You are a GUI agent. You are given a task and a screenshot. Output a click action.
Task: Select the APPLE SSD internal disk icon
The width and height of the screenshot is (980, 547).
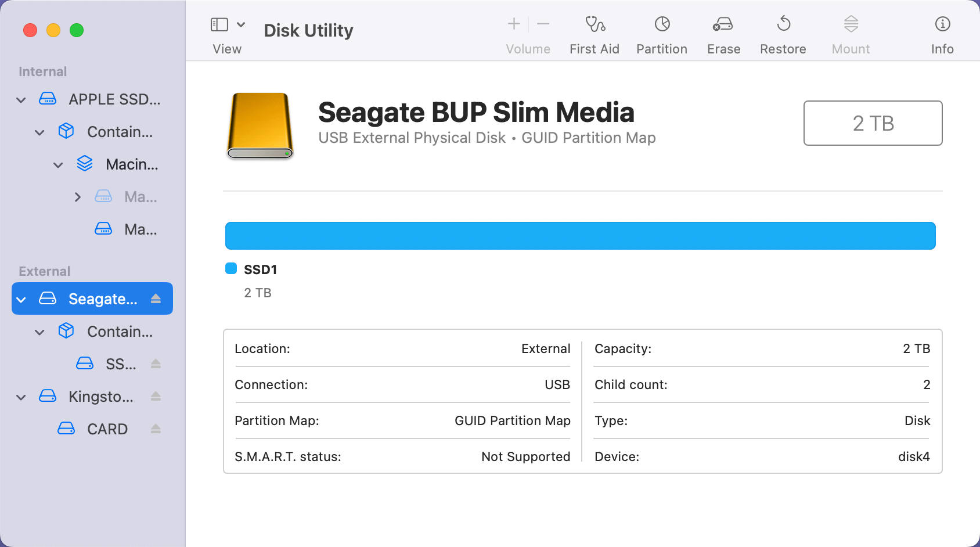point(48,99)
